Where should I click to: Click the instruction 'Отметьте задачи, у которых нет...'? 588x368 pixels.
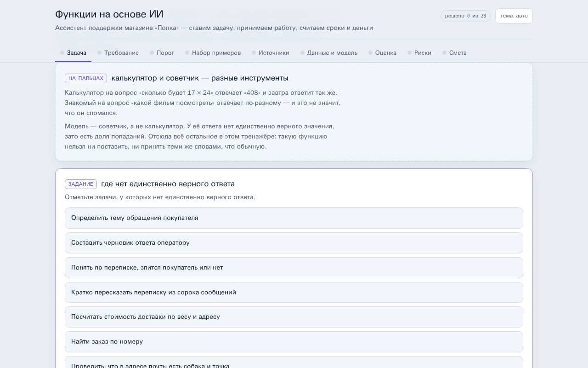tap(160, 197)
